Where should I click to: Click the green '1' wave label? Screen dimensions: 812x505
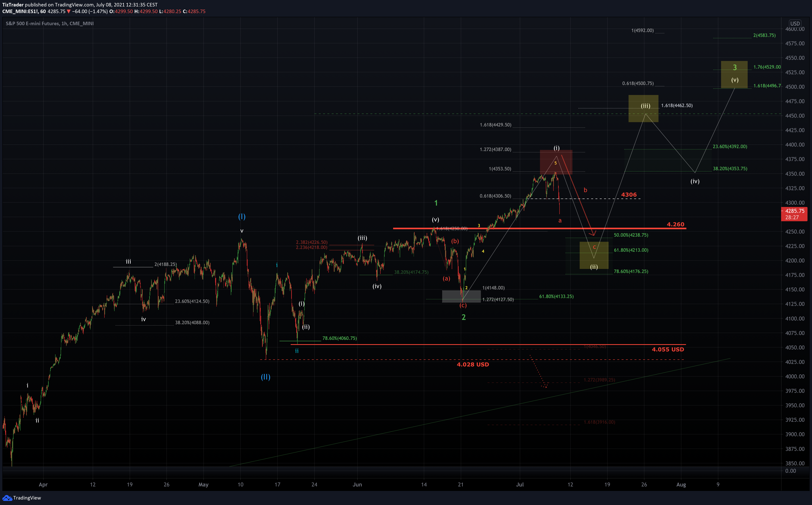(x=436, y=203)
